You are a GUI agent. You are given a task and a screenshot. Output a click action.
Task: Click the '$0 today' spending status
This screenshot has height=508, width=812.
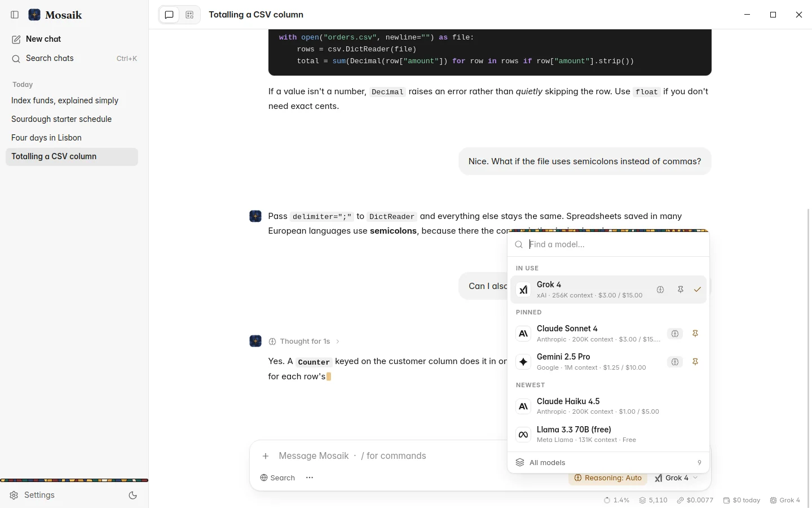(x=742, y=500)
